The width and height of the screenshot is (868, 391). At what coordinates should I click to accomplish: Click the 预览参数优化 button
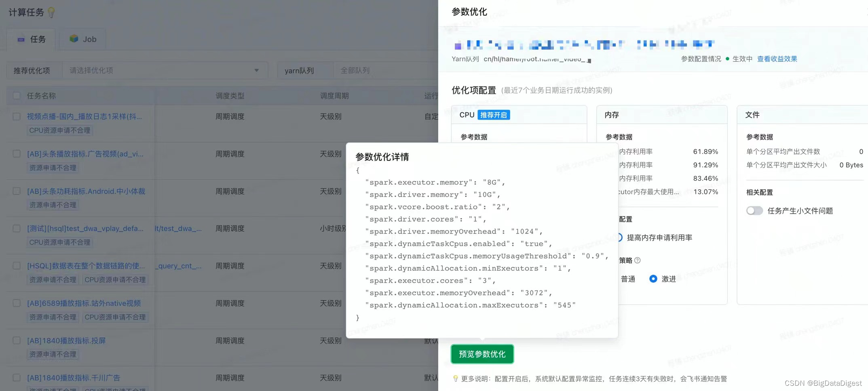pyautogui.click(x=482, y=354)
